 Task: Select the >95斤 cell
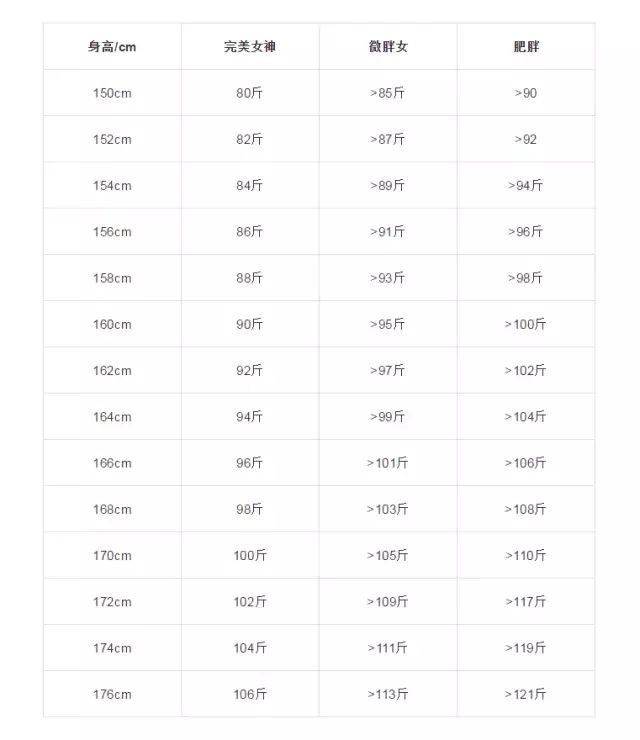[387, 324]
